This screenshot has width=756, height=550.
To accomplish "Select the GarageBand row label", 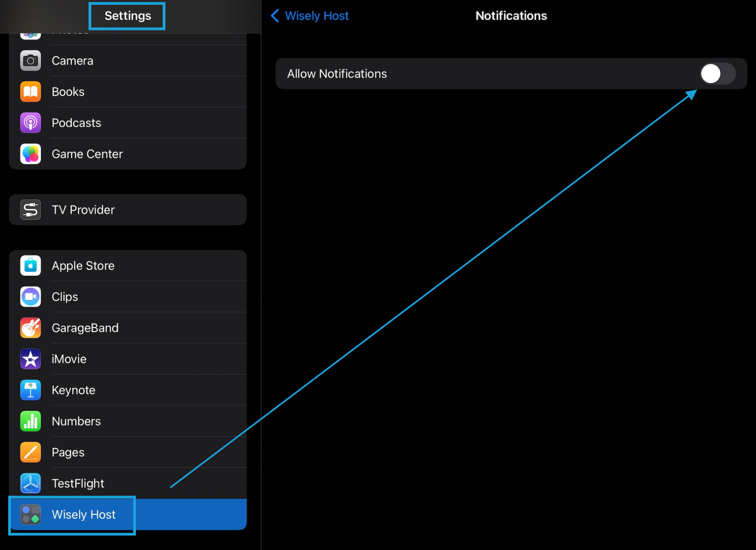I will tap(85, 328).
